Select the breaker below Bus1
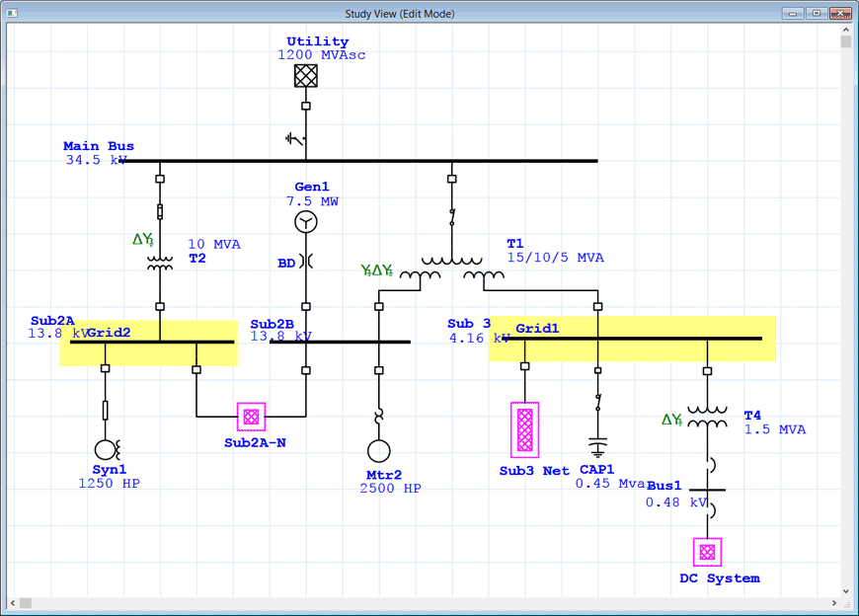 (711, 511)
